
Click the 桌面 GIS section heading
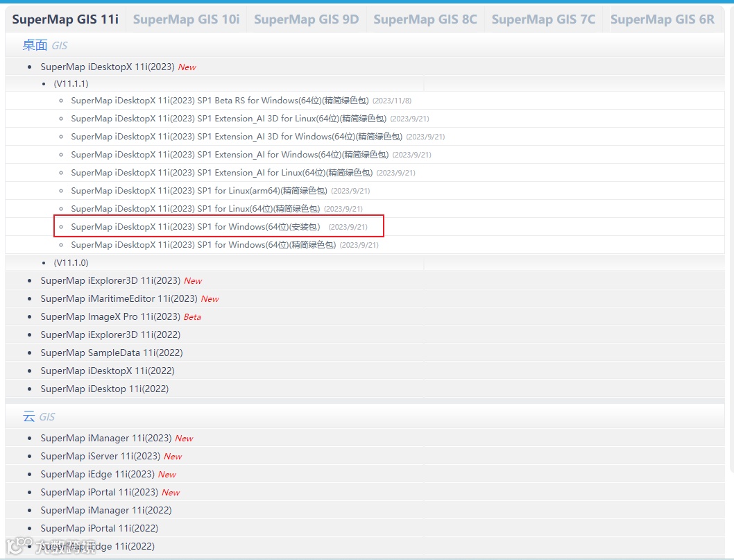pos(45,45)
